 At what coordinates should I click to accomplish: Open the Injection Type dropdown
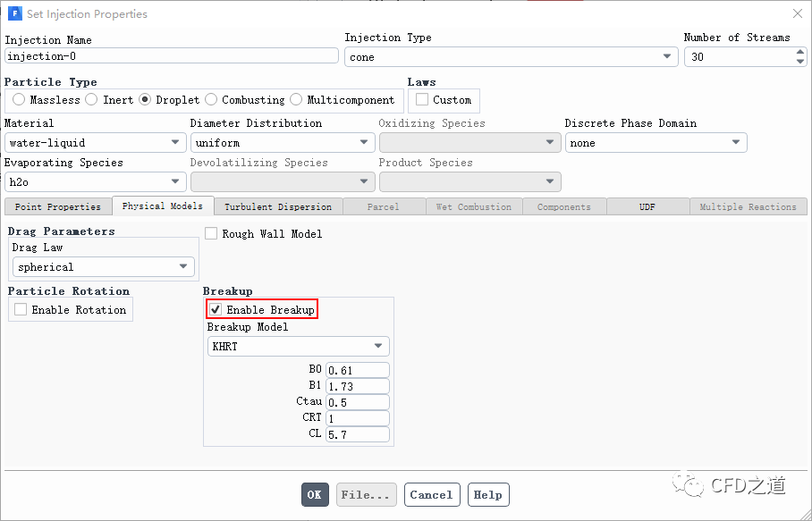pos(511,56)
